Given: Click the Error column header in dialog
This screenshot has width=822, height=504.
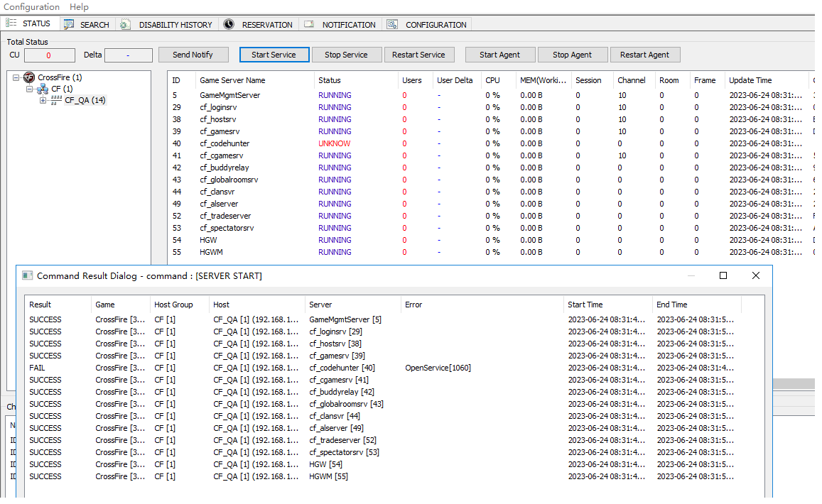Looking at the screenshot, I should 482,305.
